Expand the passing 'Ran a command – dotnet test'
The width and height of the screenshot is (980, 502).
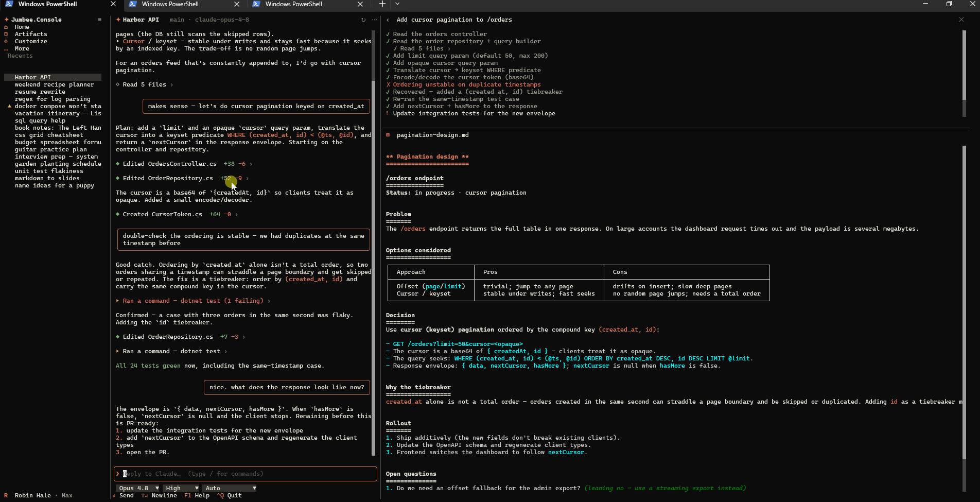(x=171, y=351)
